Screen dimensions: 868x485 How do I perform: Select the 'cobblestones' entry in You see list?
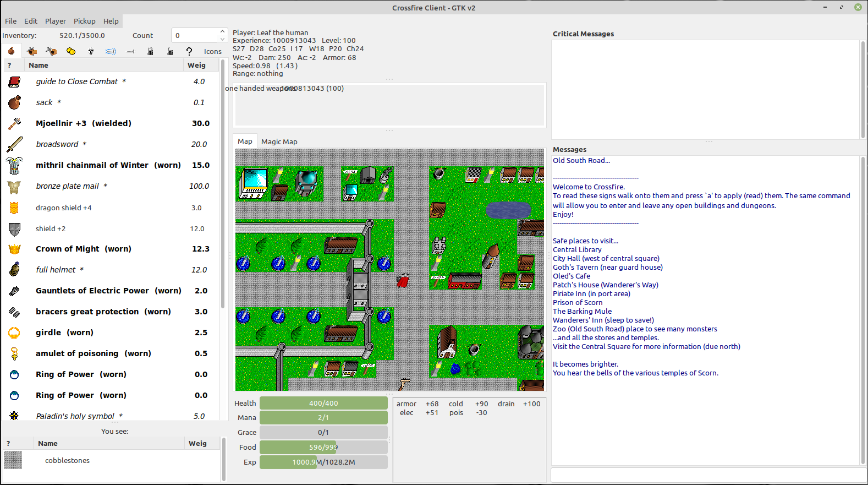click(112, 460)
